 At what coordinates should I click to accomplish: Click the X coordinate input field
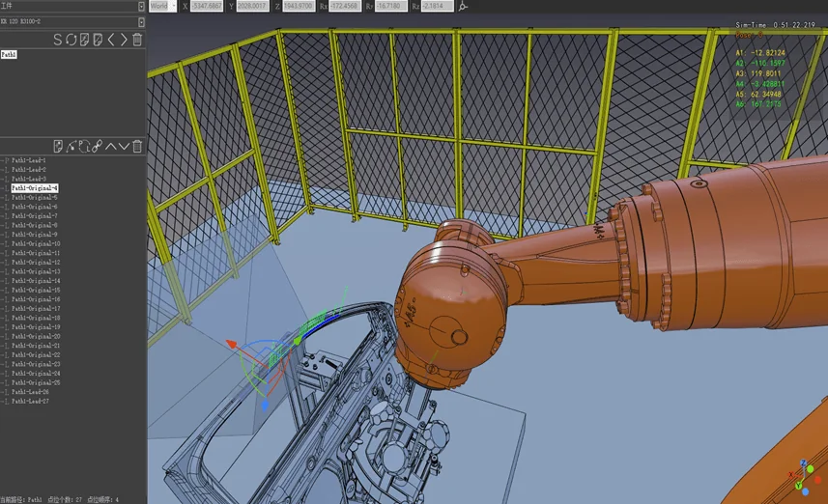[x=207, y=6]
